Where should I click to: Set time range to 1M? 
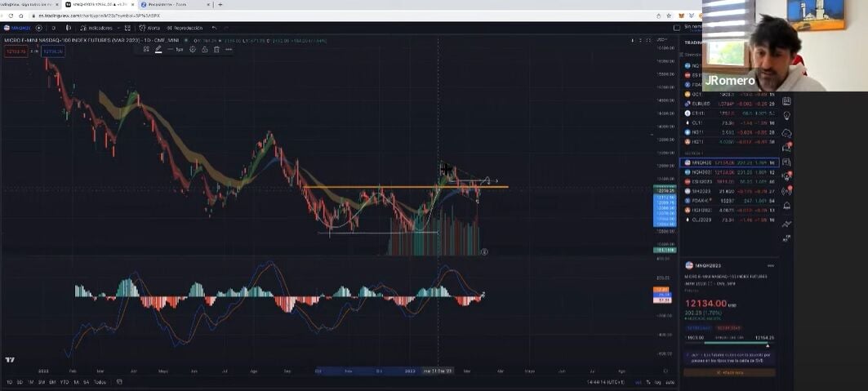(31, 382)
